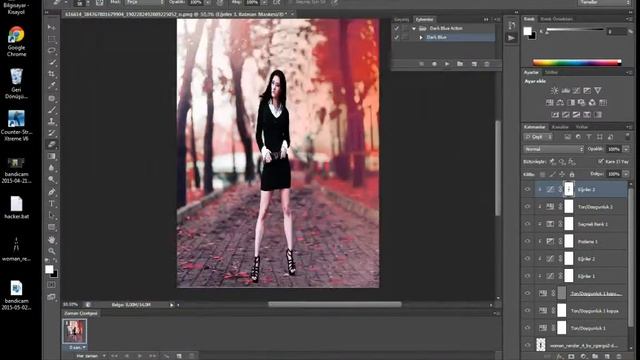The height and width of the screenshot is (360, 640).
Task: Select the Crop tool
Action: (51, 74)
